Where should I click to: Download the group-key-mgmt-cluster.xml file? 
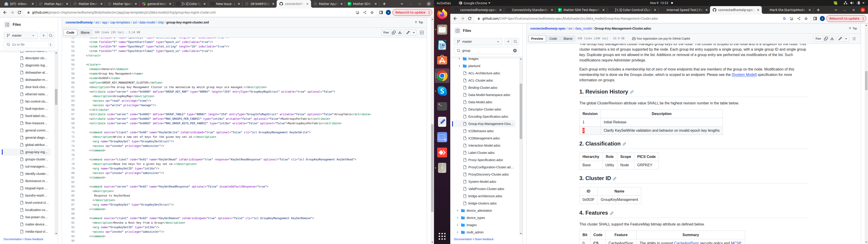(400, 32)
